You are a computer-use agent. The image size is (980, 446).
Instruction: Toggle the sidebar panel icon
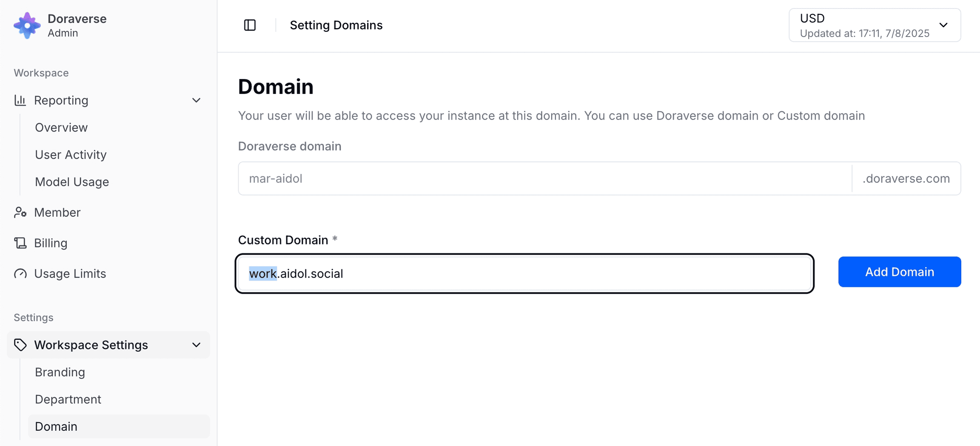[x=250, y=25]
